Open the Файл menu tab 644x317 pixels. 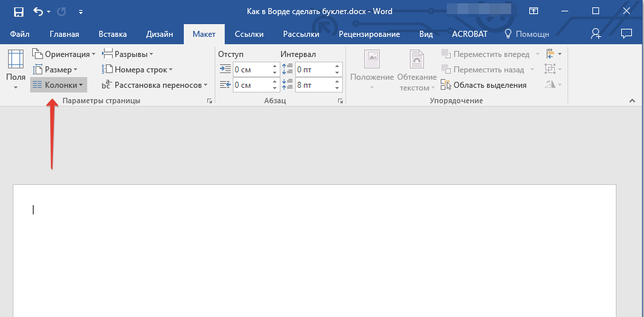19,34
